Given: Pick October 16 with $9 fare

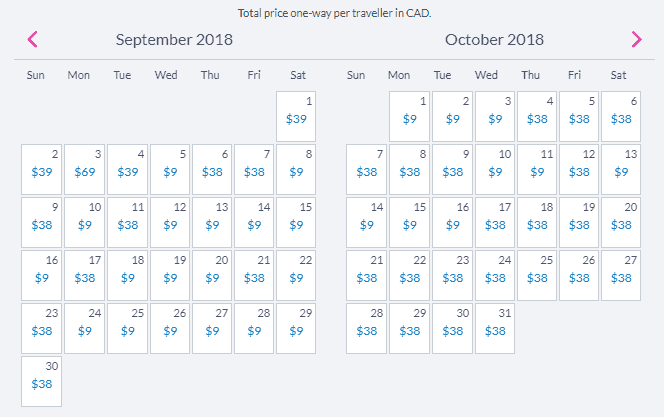Looking at the screenshot, I should point(452,222).
